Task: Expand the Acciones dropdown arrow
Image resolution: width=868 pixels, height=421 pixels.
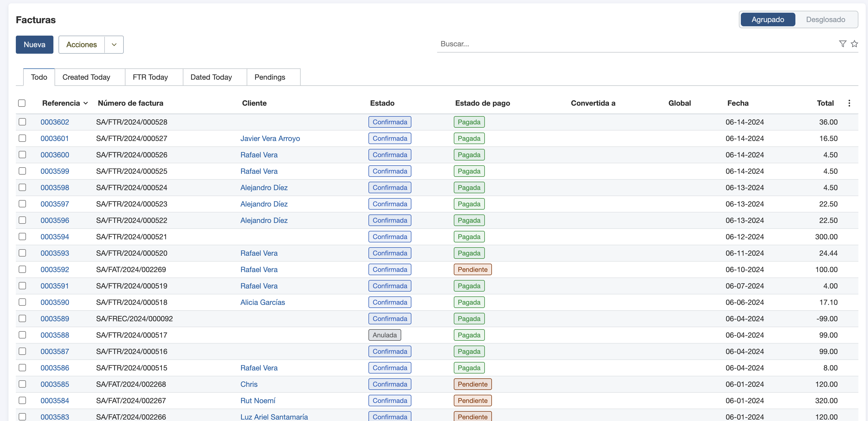Action: (x=114, y=44)
